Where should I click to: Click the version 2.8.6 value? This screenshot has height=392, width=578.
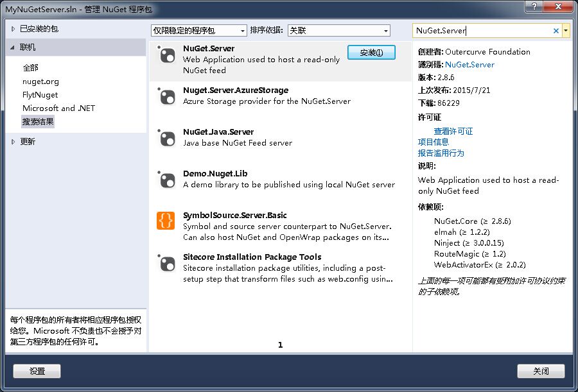446,78
